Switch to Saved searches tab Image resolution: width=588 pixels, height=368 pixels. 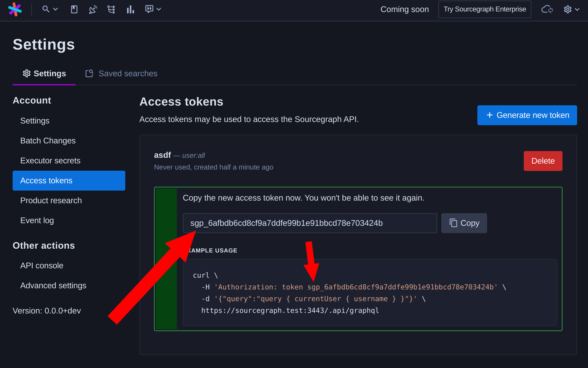[x=121, y=73]
